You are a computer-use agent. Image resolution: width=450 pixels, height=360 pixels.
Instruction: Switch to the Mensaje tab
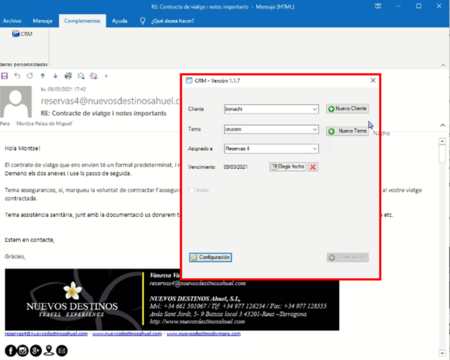[x=42, y=21]
